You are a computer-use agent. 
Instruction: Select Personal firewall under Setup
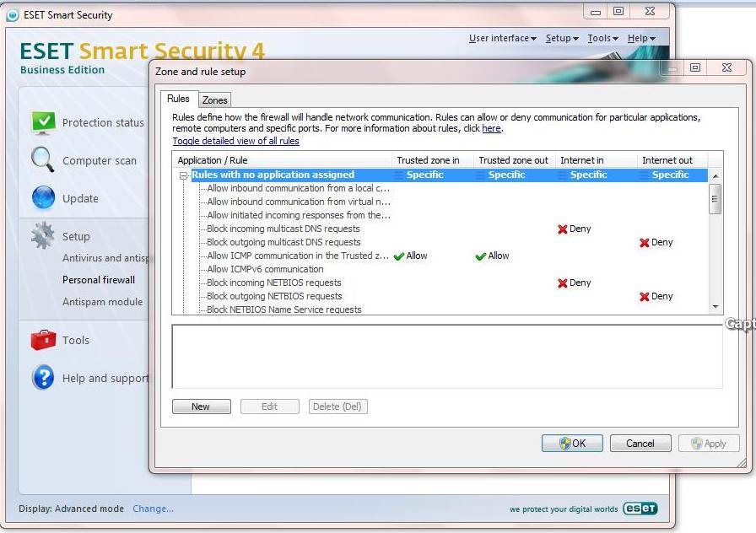pos(99,279)
